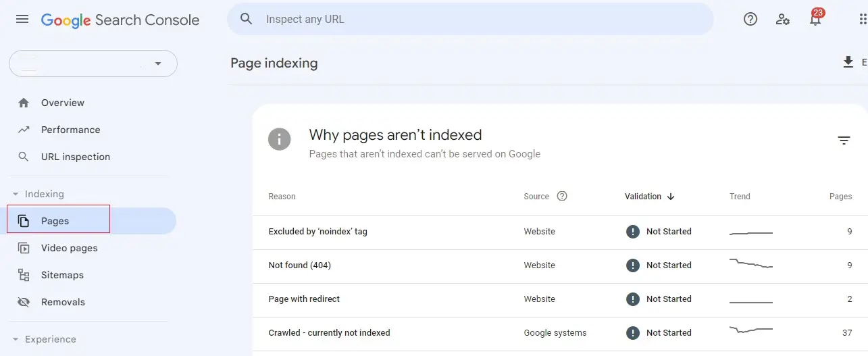This screenshot has height=356, width=868.
Task: Open the property selector dropdown
Action: click(93, 63)
